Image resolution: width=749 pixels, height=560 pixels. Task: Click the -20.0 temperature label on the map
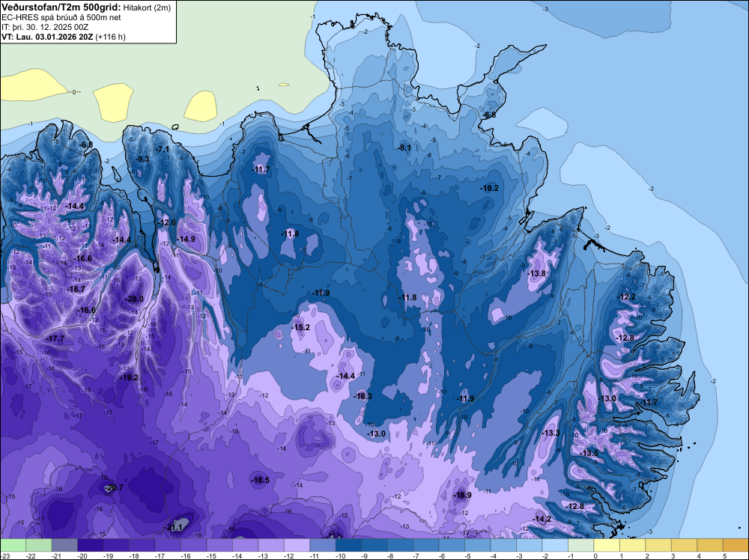(134, 299)
